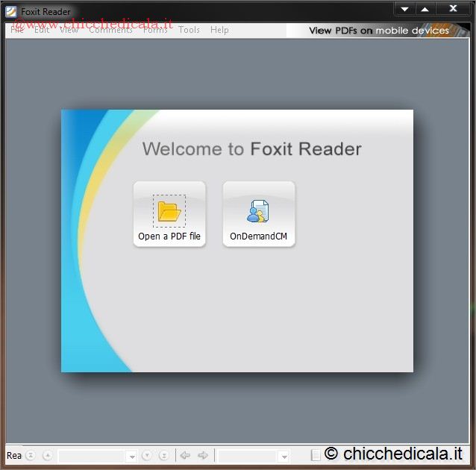Click the Foxit Reader title bar icon
The width and height of the screenshot is (476, 470).
point(11,11)
